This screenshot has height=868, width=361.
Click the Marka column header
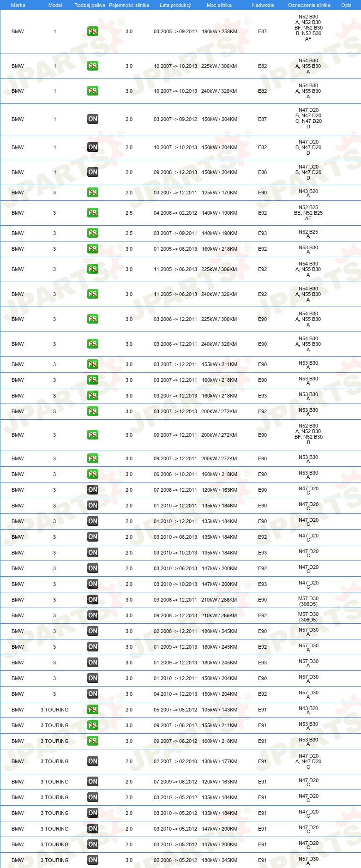coord(18,5)
